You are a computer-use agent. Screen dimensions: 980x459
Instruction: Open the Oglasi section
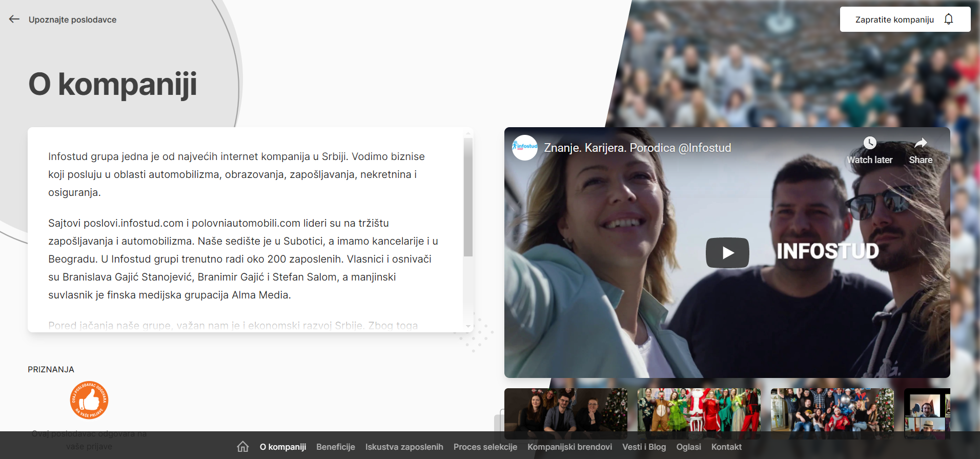click(688, 447)
